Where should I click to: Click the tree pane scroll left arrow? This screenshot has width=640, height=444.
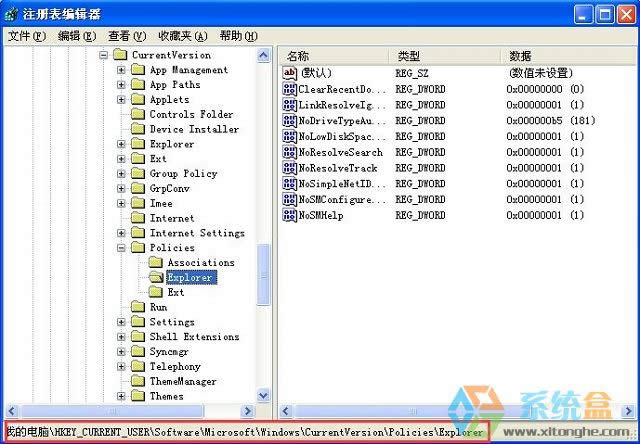pyautogui.click(x=11, y=411)
